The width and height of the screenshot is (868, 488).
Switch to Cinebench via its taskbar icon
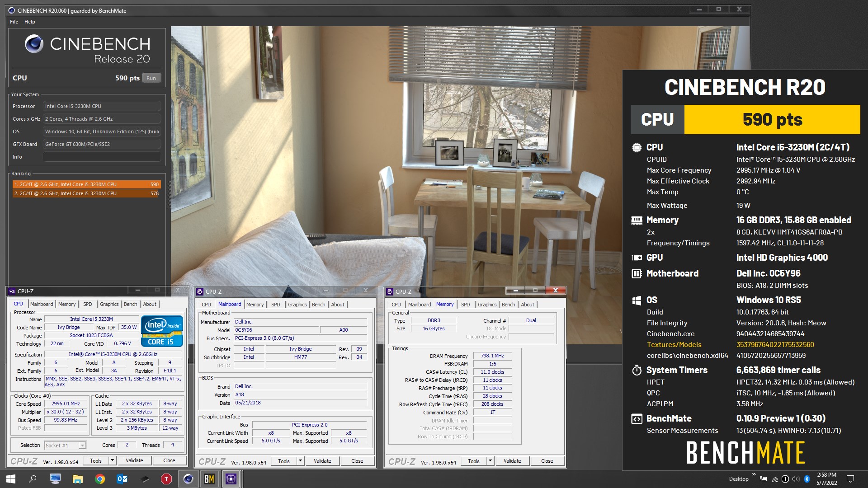[188, 479]
